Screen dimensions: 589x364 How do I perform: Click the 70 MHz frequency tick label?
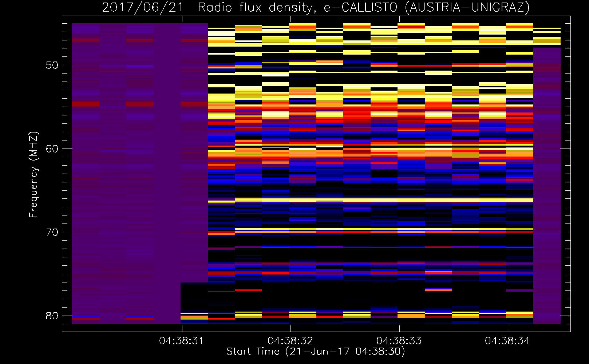[x=52, y=232]
